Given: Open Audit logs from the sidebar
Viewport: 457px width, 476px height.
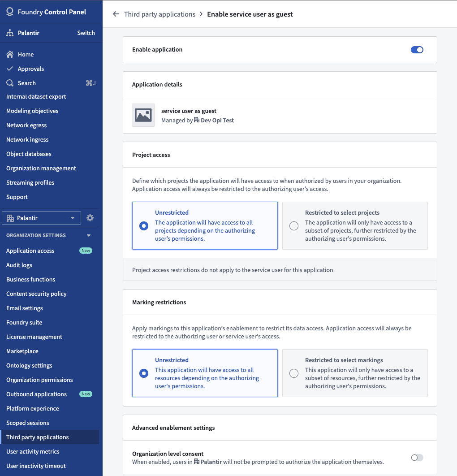Looking at the screenshot, I should coord(20,265).
